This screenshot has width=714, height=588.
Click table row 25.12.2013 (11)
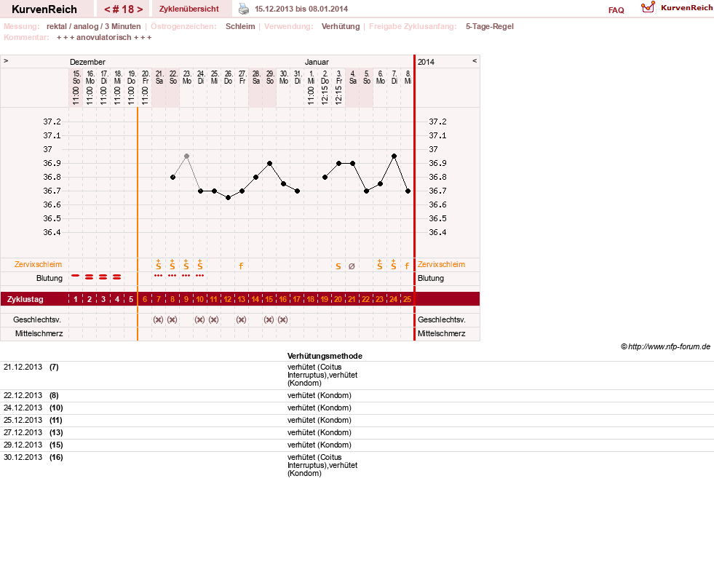click(357, 421)
